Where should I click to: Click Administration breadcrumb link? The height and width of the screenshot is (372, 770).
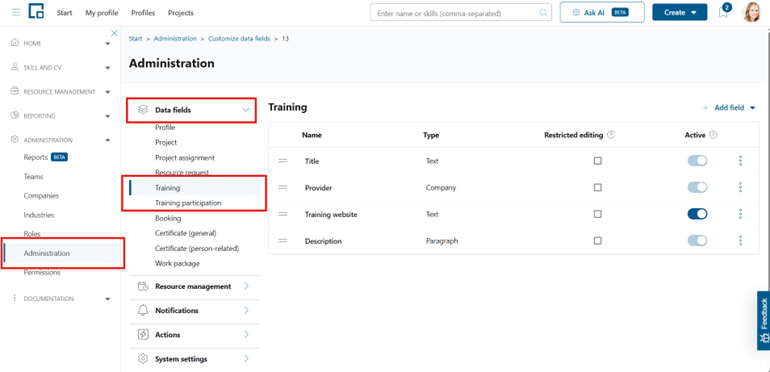point(175,38)
